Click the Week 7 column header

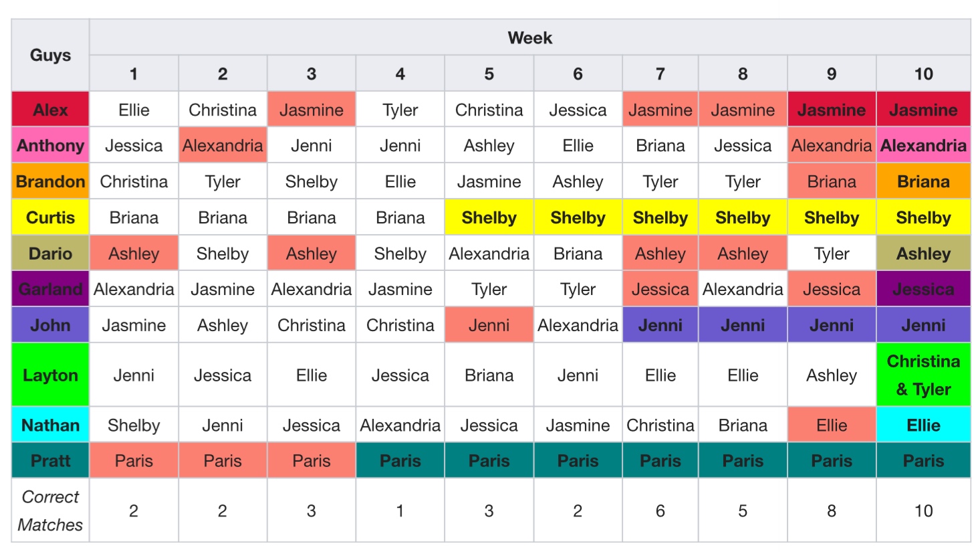click(660, 74)
